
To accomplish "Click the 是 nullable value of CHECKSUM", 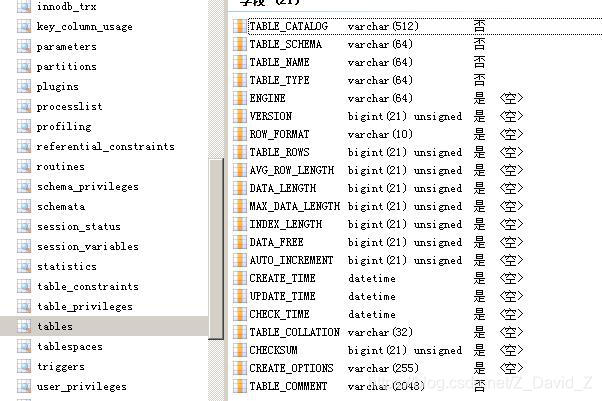I will (479, 350).
